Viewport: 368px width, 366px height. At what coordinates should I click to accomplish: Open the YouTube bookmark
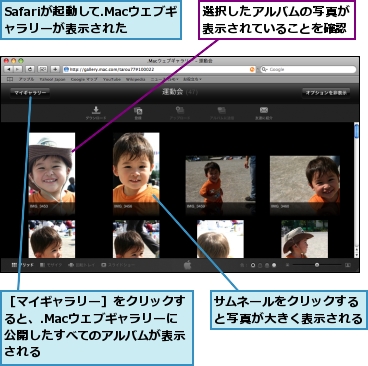tap(112, 79)
